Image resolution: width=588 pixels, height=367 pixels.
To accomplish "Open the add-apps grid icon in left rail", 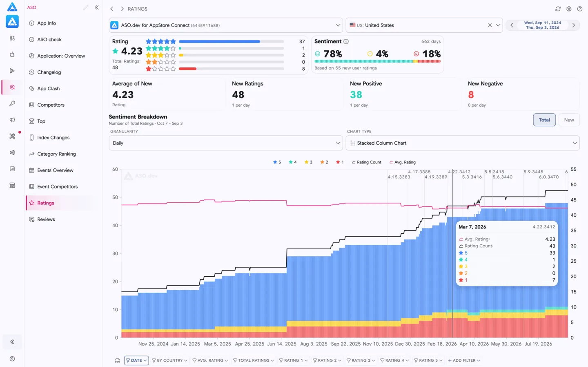I will pyautogui.click(x=12, y=38).
